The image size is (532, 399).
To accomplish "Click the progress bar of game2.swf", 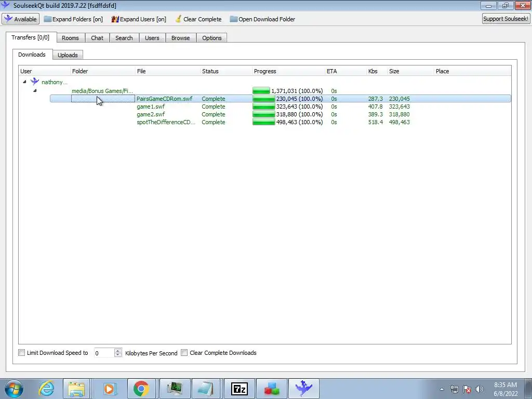I will coord(263,114).
